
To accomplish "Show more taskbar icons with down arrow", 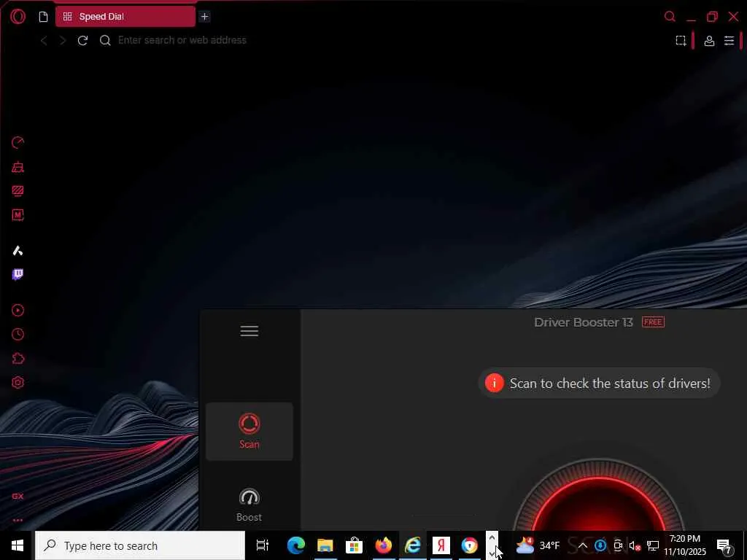I will (492, 554).
